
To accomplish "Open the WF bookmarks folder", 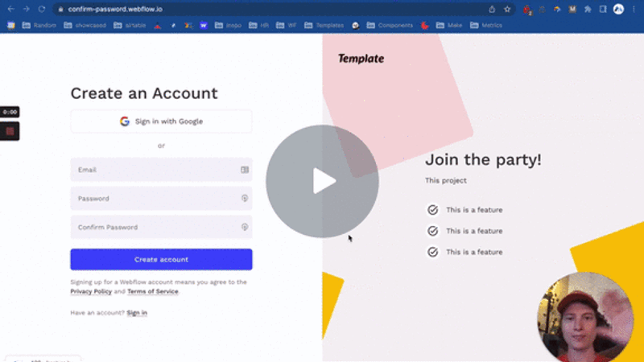I will point(287,26).
